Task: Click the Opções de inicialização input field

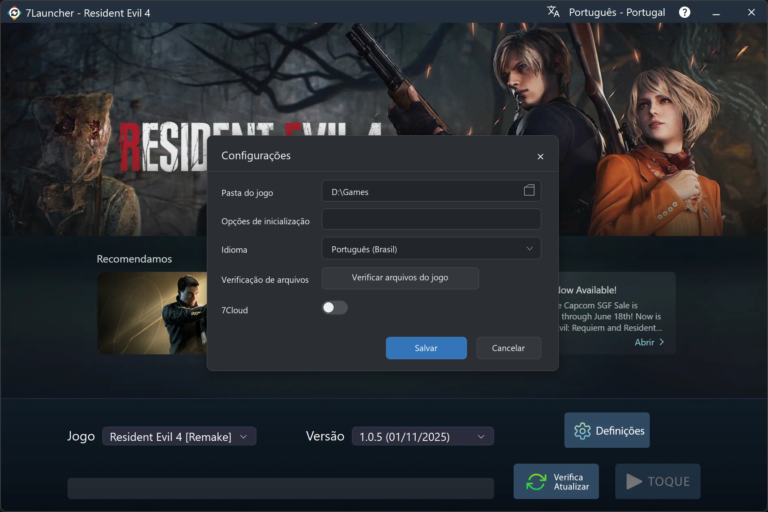Action: pyautogui.click(x=431, y=219)
